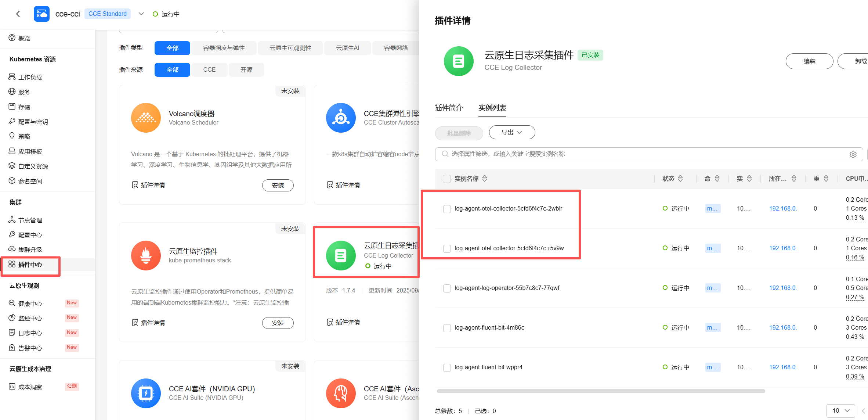Click the 插件中心 sidebar icon
The width and height of the screenshot is (868, 420).
coord(12,264)
